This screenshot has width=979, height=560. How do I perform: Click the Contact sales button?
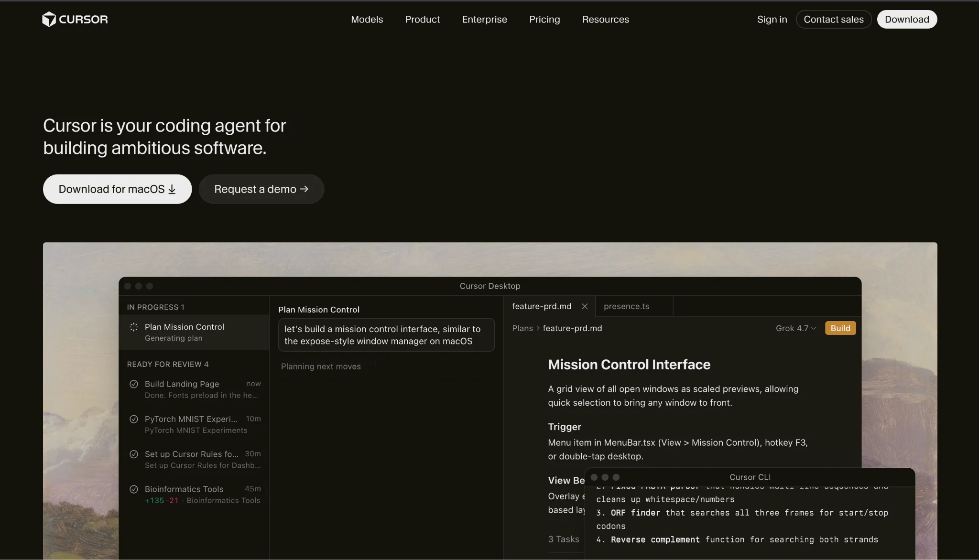click(834, 20)
